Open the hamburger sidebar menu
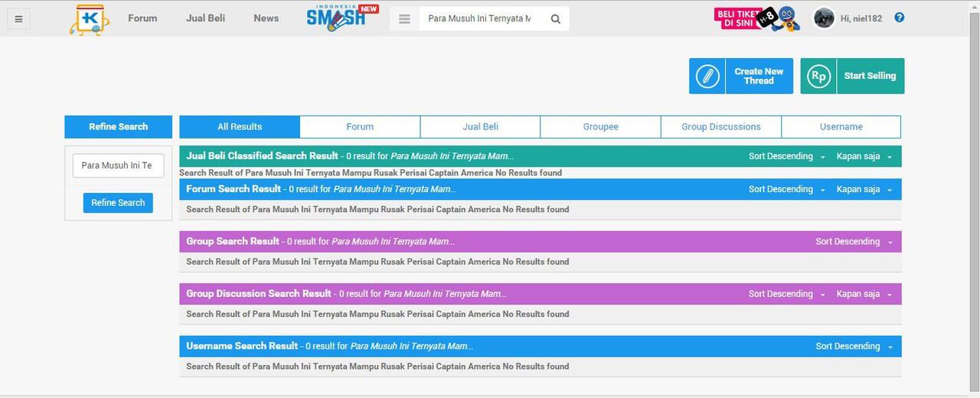 coord(18,18)
